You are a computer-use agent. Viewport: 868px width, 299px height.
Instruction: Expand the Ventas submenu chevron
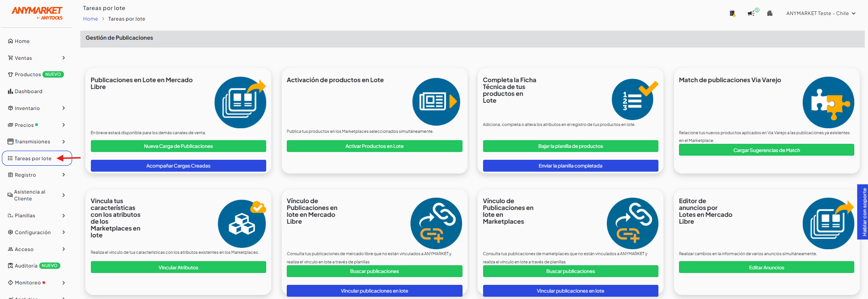pyautogui.click(x=63, y=58)
